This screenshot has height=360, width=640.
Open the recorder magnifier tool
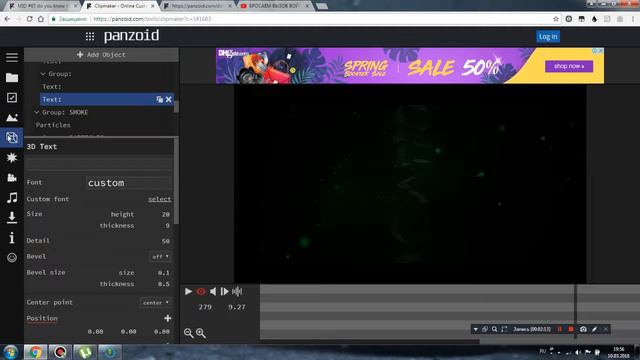coord(494,329)
